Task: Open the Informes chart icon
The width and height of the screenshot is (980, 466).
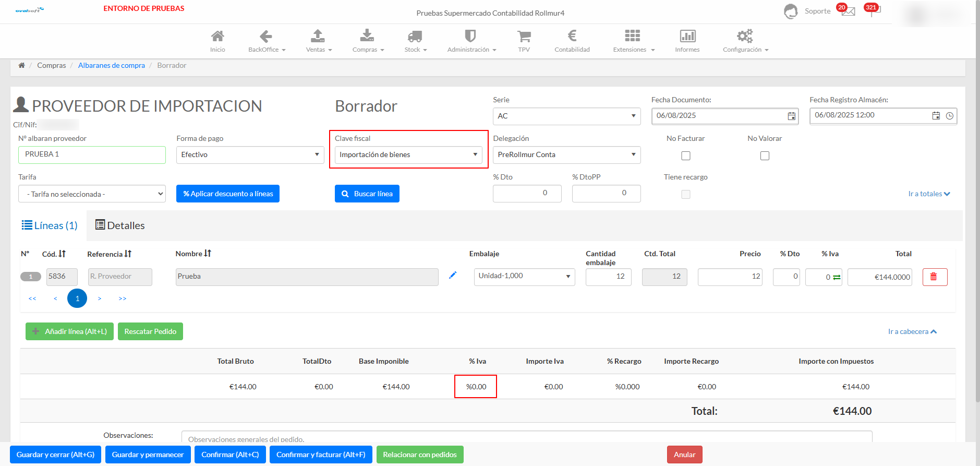Action: [x=687, y=36]
